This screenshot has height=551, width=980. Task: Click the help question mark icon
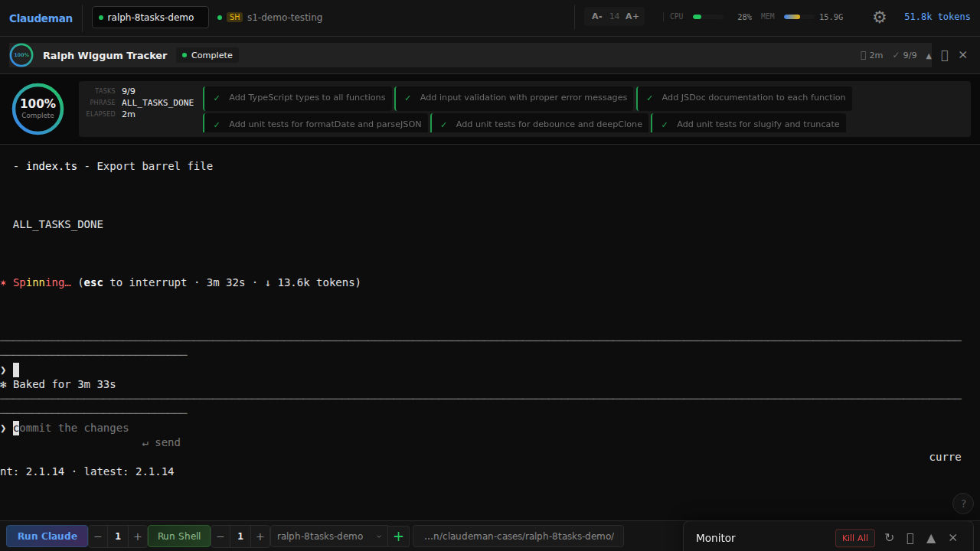(963, 504)
